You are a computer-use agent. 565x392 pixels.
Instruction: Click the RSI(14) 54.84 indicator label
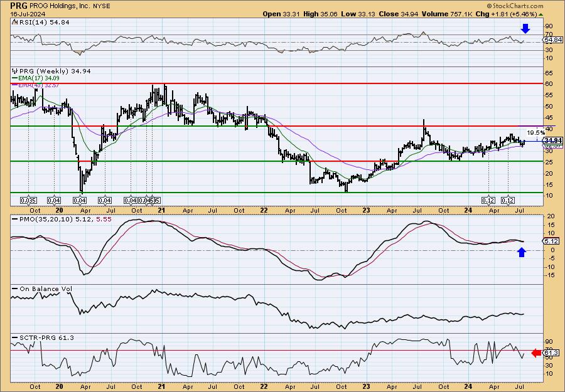(x=45, y=23)
